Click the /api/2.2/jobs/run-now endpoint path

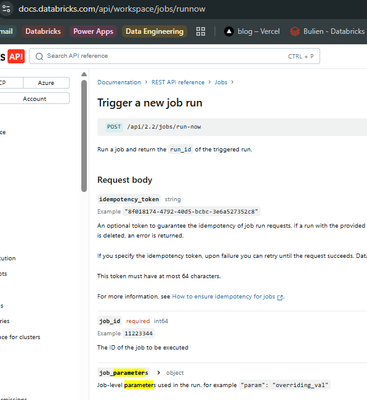click(164, 127)
